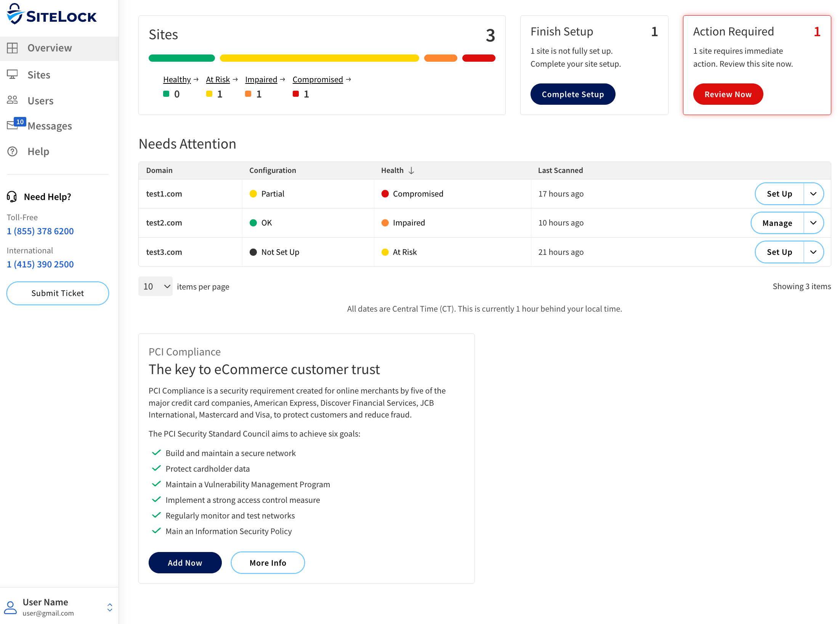Screen dimensions: 840x624
Task: Click the Sites monitor icon
Action: pyautogui.click(x=12, y=74)
